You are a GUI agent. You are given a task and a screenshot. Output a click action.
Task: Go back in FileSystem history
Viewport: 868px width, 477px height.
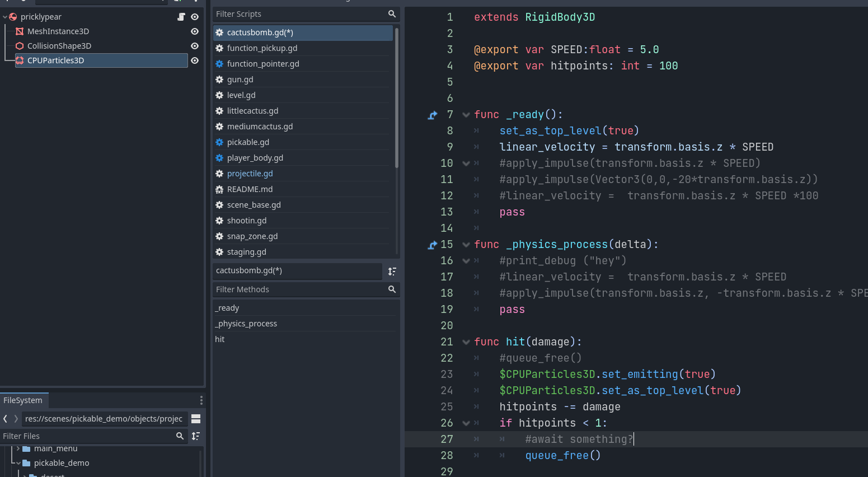(x=5, y=419)
